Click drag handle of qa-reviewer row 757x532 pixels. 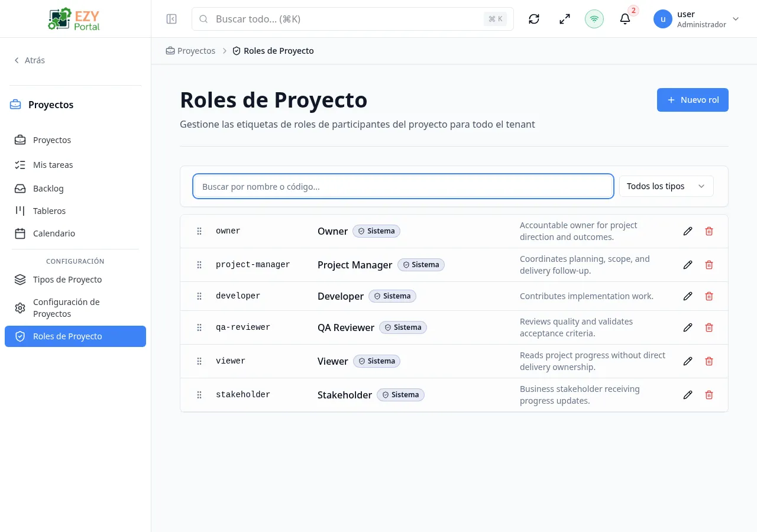(199, 327)
